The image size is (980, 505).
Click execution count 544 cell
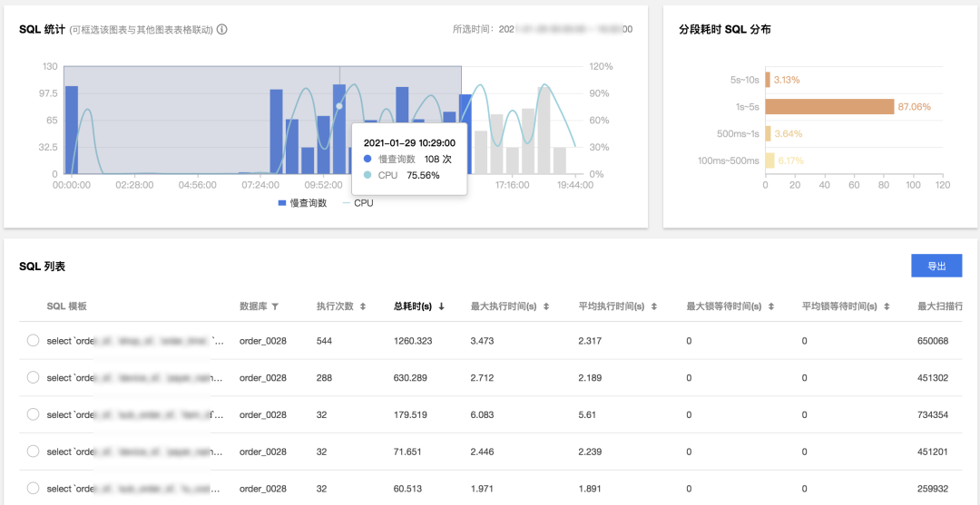click(324, 341)
